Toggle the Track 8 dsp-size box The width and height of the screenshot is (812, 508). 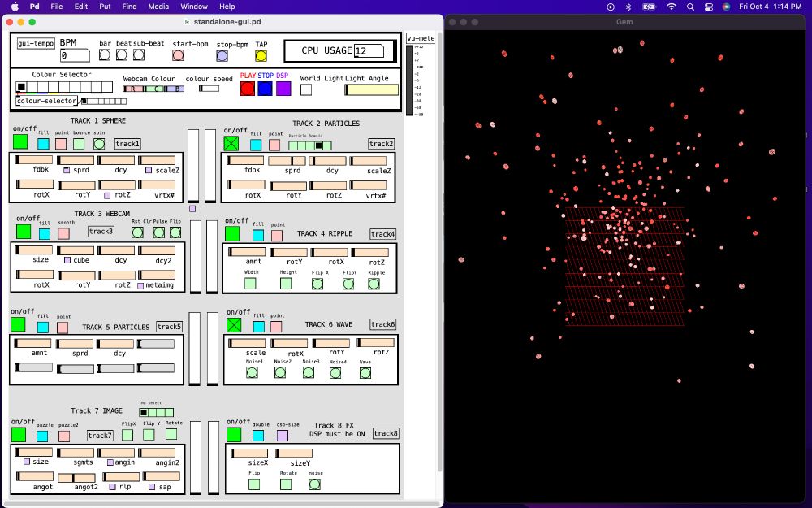coord(283,436)
